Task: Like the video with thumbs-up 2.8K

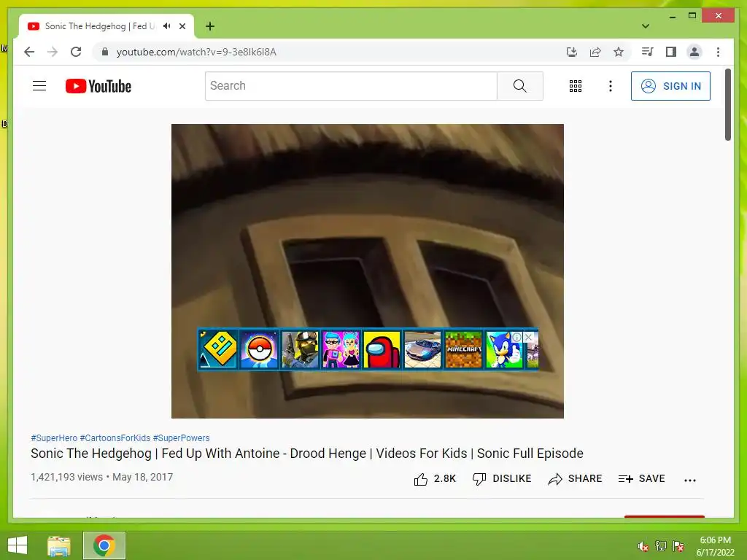Action: pyautogui.click(x=435, y=478)
